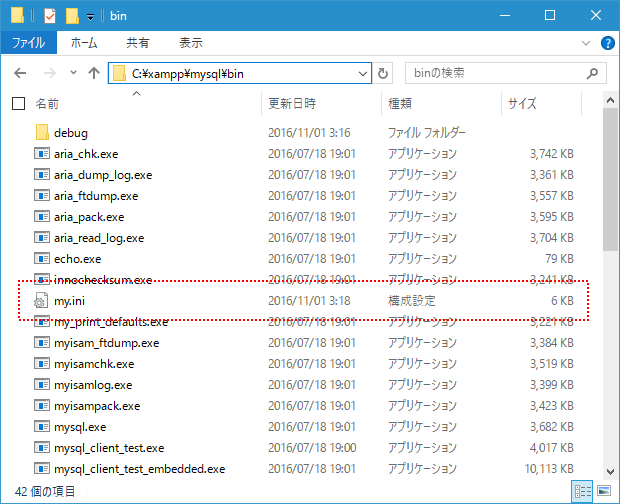Click the search magnifier icon
This screenshot has width=620, height=504.
coord(592,73)
